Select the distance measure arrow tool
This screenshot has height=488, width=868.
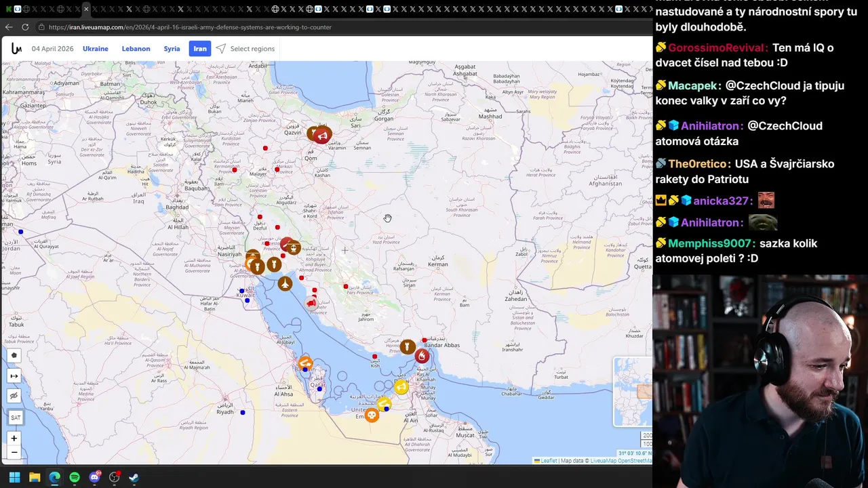click(x=14, y=376)
